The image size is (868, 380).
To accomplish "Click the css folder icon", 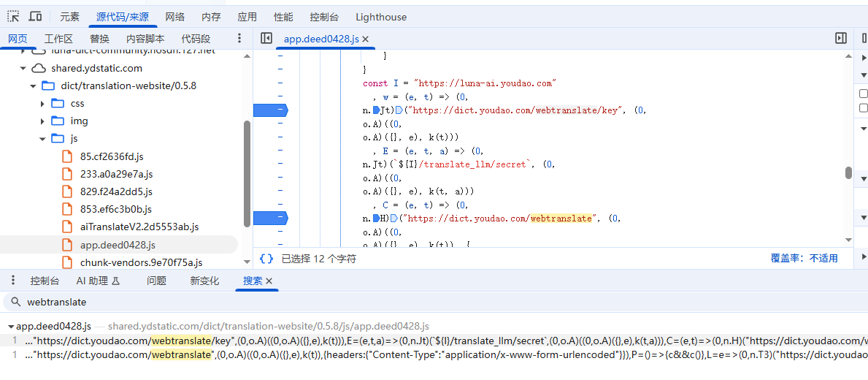I will coord(58,104).
